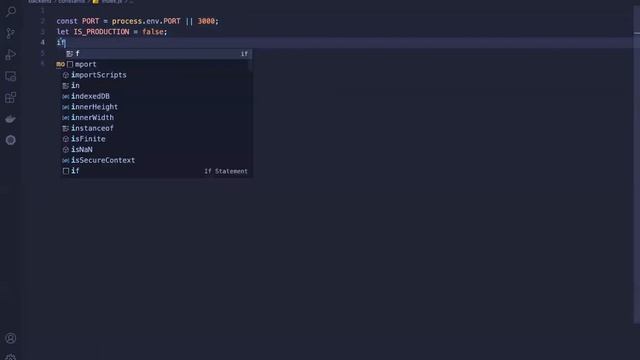Open the Source Control view
Image resolution: width=640 pixels, height=360 pixels.
[x=11, y=33]
